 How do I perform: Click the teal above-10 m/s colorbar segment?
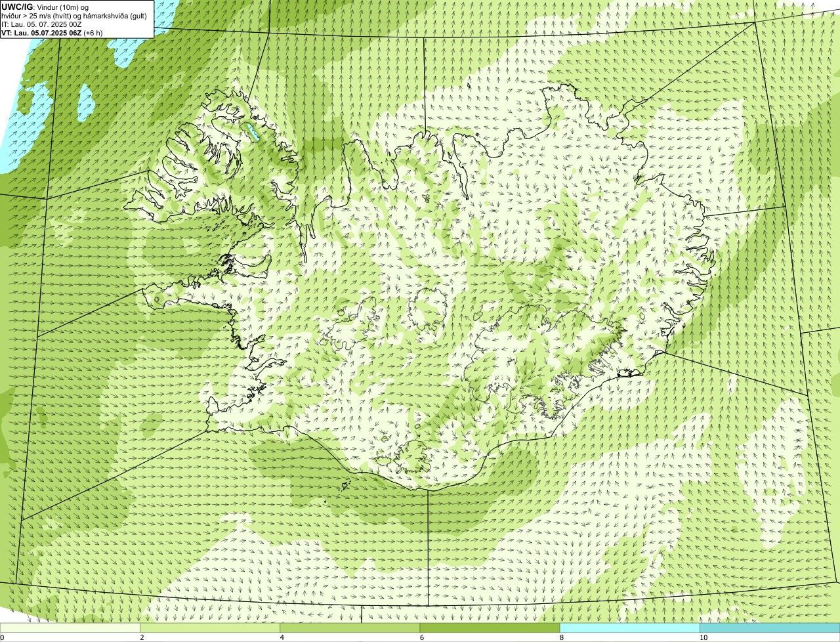click(x=770, y=628)
